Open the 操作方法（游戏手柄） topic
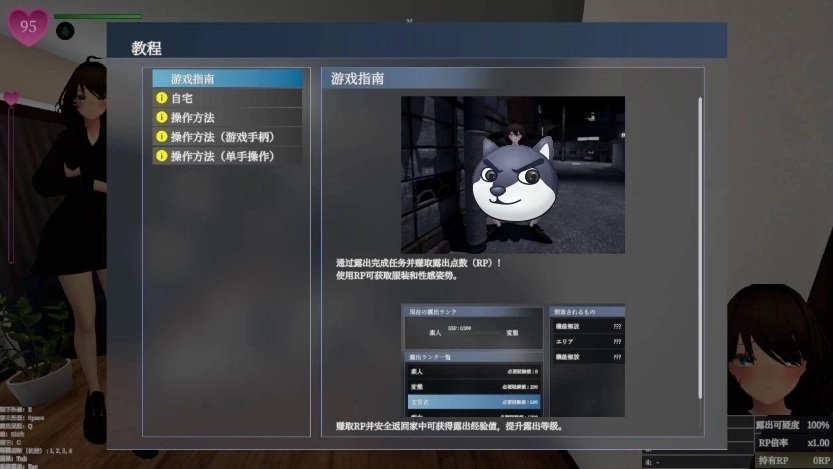 point(227,137)
